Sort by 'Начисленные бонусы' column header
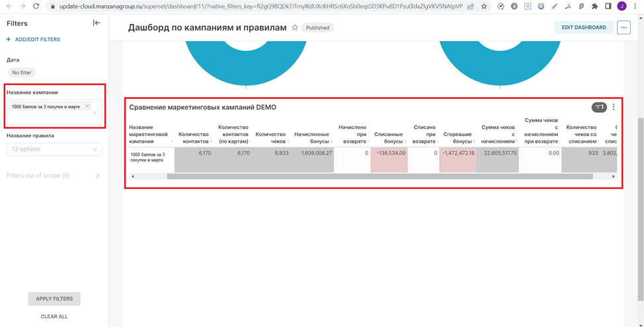 [313, 138]
